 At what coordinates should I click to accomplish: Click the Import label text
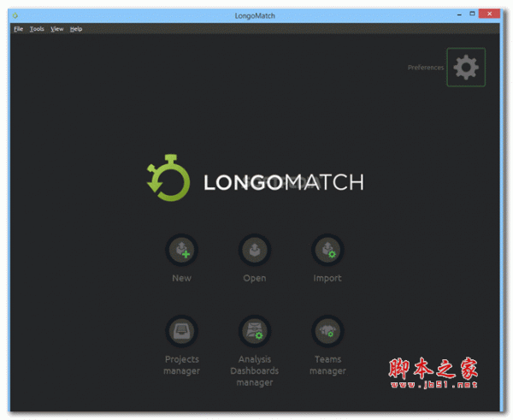(x=327, y=278)
